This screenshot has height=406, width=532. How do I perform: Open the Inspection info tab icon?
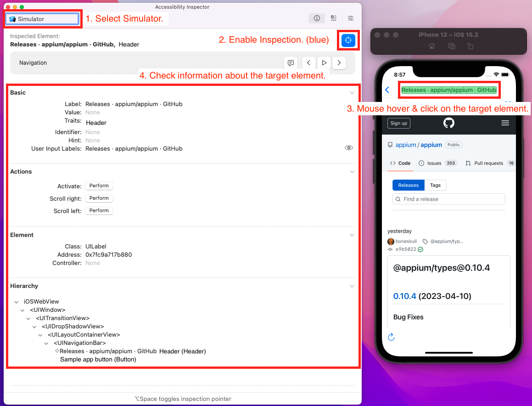[317, 18]
